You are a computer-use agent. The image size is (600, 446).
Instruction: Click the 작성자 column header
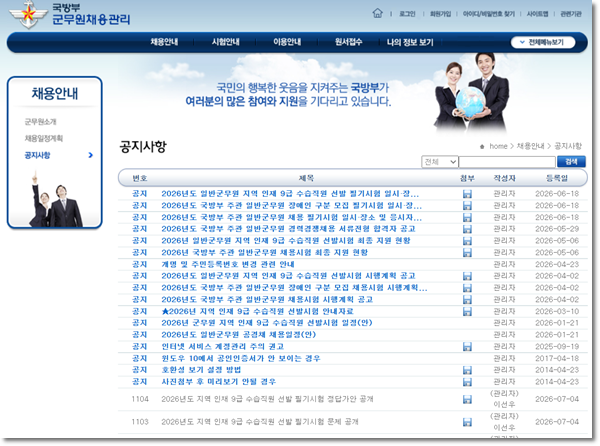504,178
